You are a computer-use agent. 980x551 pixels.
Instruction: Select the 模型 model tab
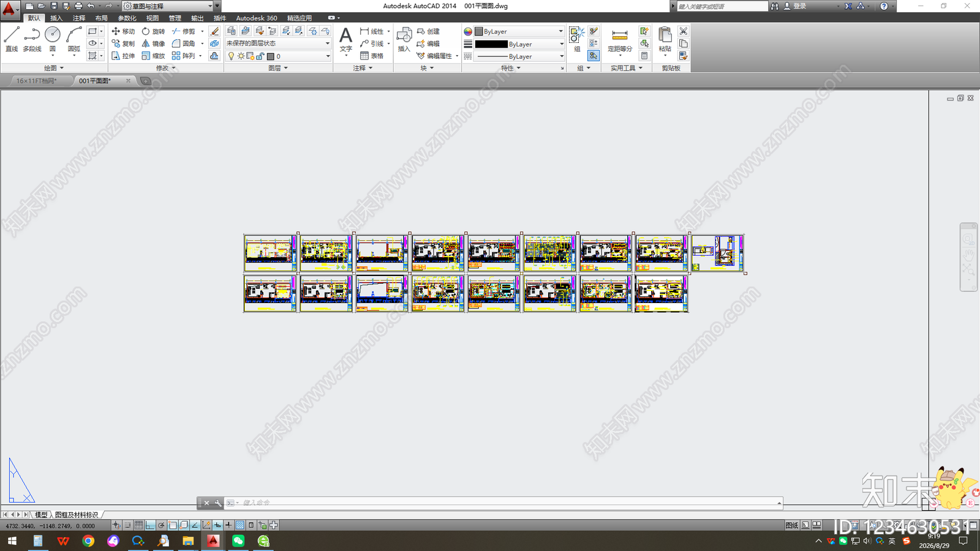[41, 515]
